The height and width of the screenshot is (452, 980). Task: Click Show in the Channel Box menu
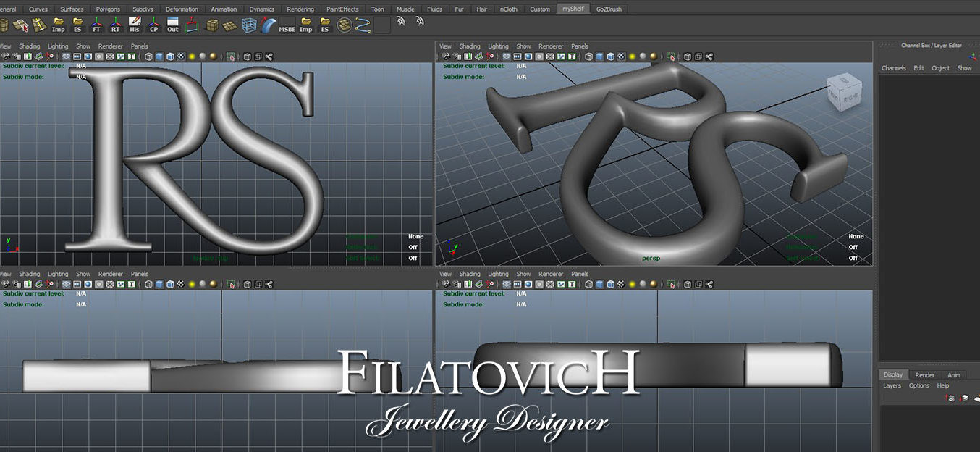pos(964,68)
